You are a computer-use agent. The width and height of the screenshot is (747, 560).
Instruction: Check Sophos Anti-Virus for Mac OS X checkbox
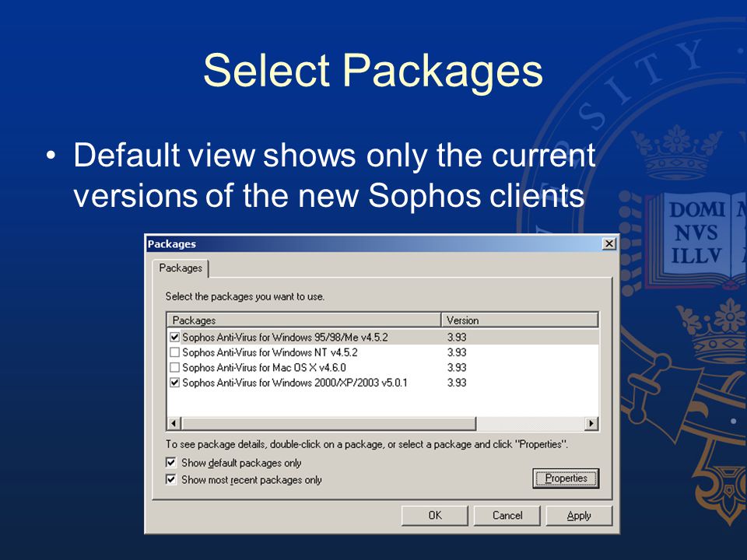(174, 368)
